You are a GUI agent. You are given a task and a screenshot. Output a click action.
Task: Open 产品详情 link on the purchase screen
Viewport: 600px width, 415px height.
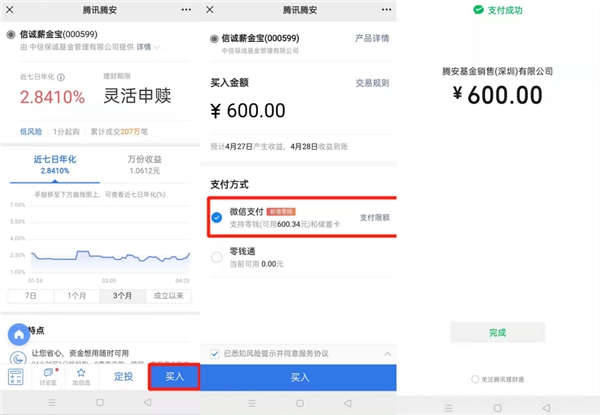(372, 38)
